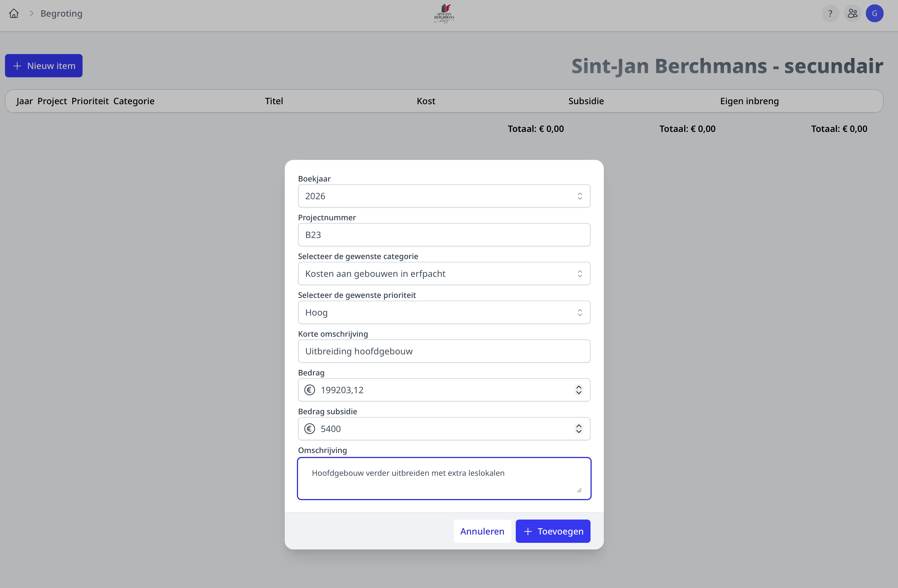This screenshot has height=588, width=898.
Task: Click the Nieuw item button
Action: pyautogui.click(x=44, y=66)
